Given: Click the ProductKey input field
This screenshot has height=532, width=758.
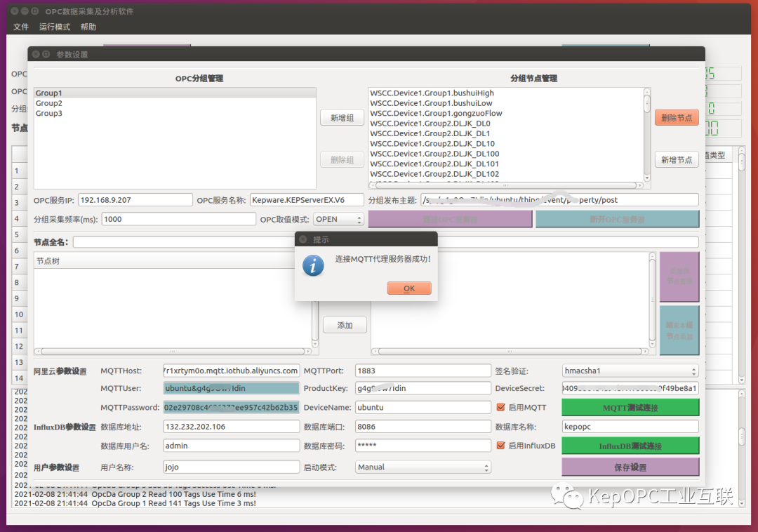Looking at the screenshot, I should 423,388.
